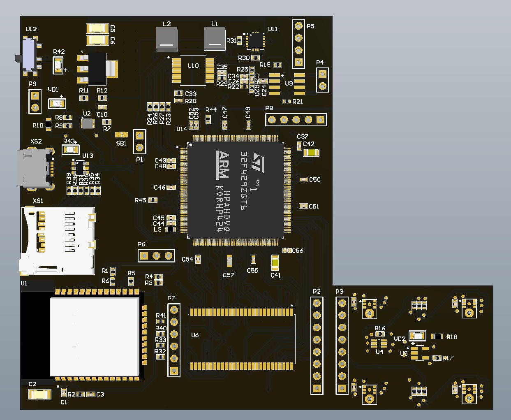This screenshot has height=420, width=511.
Task: Click the 'R17' designator label
Action: click(448, 358)
